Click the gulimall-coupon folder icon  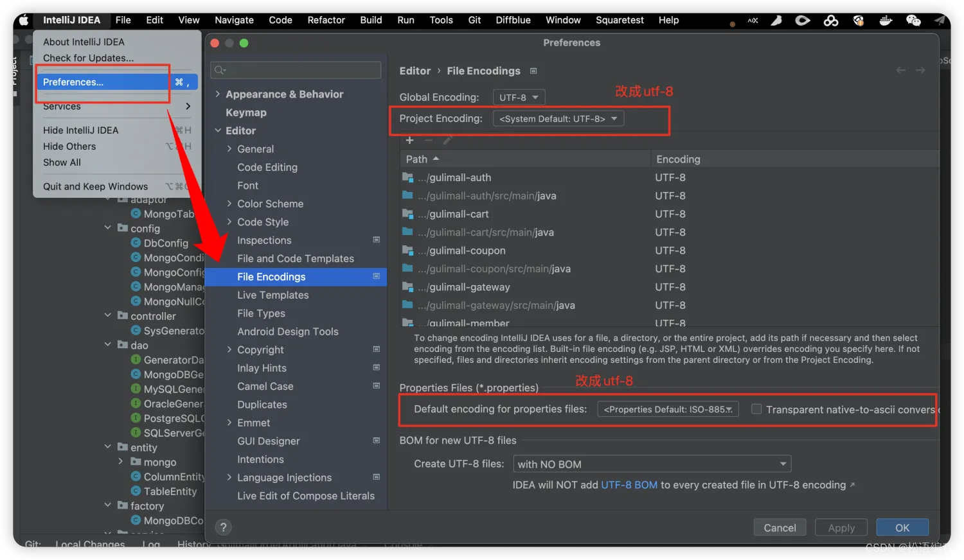[407, 250]
